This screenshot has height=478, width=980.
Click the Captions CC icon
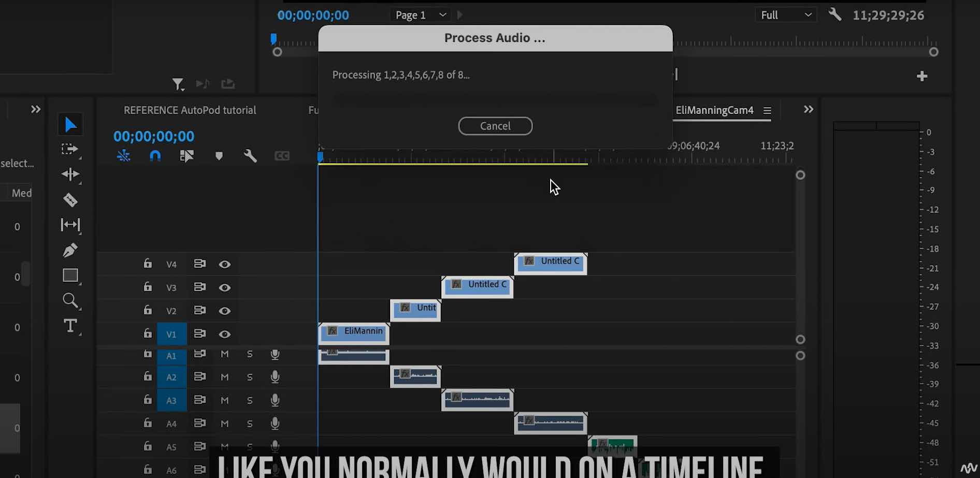282,155
